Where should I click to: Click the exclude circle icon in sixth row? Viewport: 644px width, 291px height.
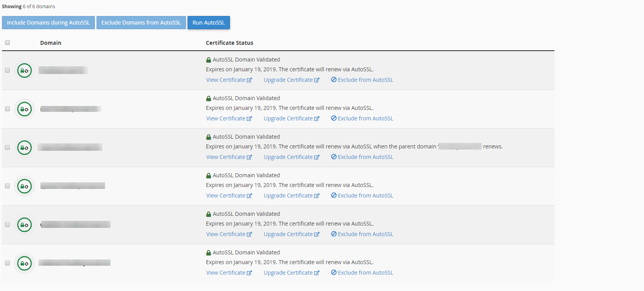334,272
